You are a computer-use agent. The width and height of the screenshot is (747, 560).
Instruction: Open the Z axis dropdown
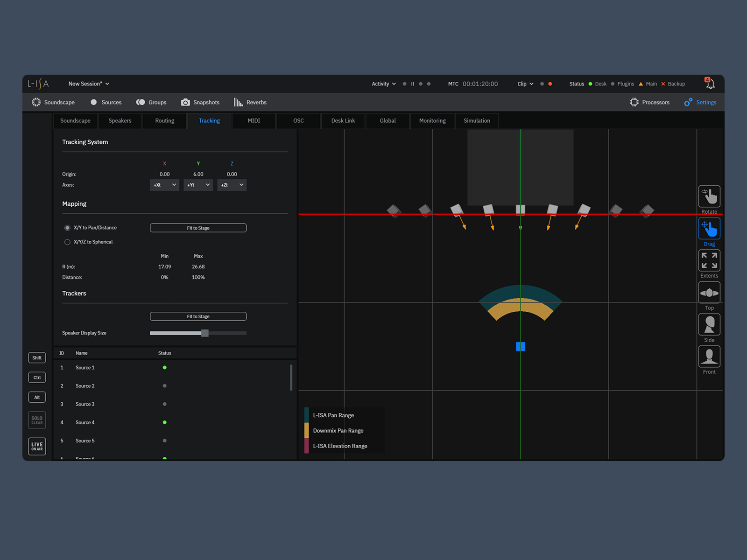tap(232, 185)
